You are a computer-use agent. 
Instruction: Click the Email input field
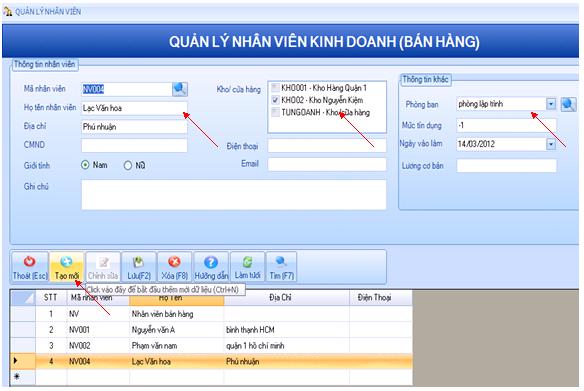[x=327, y=164]
